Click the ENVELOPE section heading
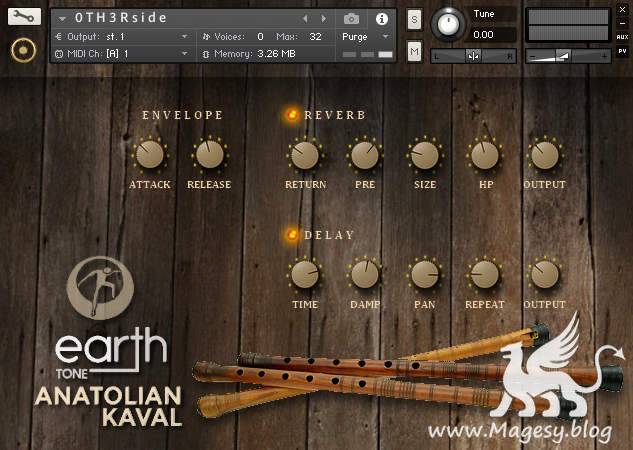The image size is (633, 450). [x=182, y=115]
